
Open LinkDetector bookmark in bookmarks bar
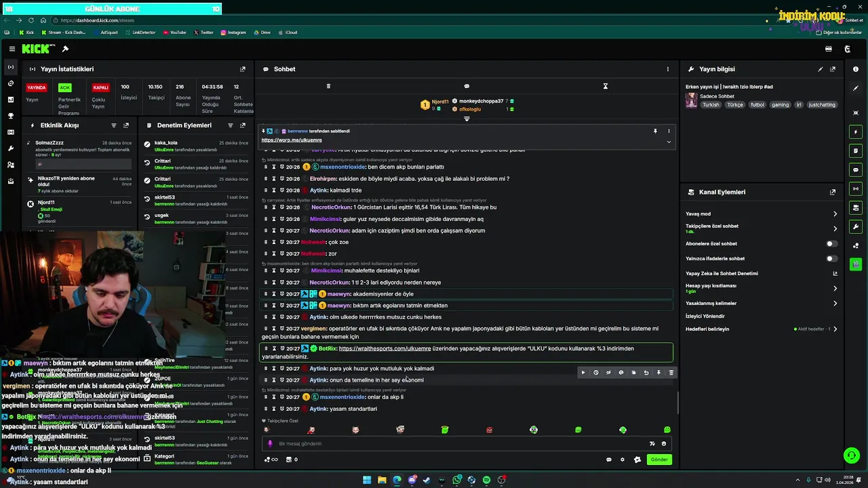click(140, 33)
